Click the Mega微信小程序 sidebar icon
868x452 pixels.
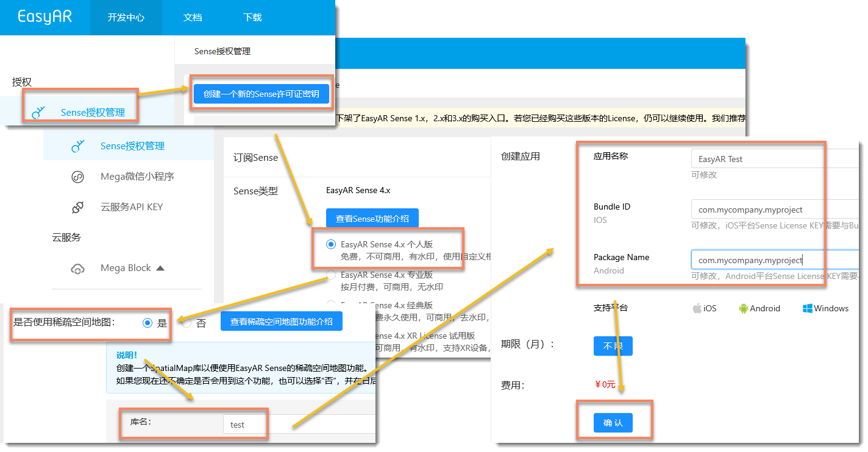77,177
